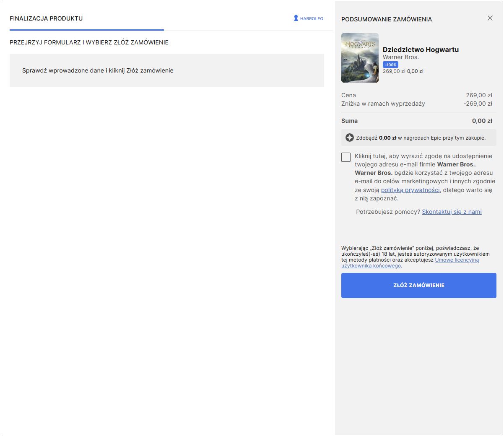
Task: Close the order summary with X
Action: [x=490, y=18]
